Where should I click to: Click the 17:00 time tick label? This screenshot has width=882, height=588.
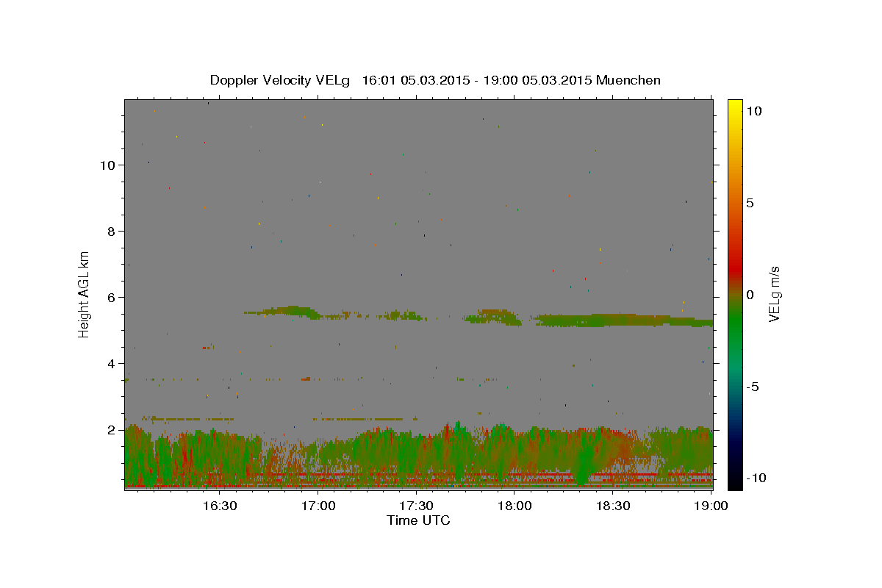pos(318,506)
